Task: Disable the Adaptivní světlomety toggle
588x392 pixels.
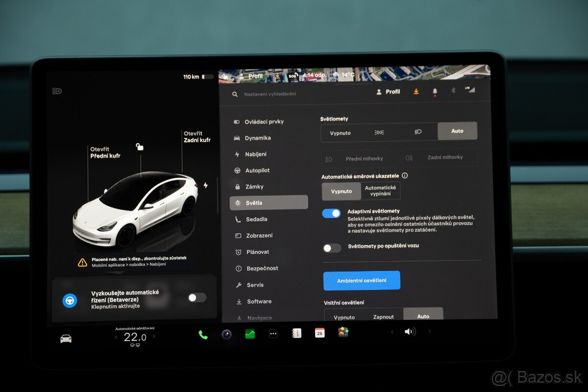Action: tap(331, 213)
